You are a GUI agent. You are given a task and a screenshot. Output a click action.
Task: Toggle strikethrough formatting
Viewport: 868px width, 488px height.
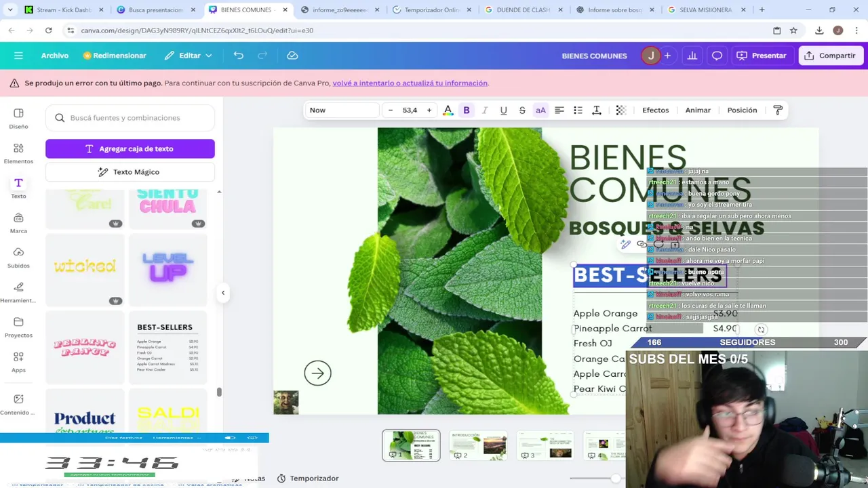pos(522,110)
